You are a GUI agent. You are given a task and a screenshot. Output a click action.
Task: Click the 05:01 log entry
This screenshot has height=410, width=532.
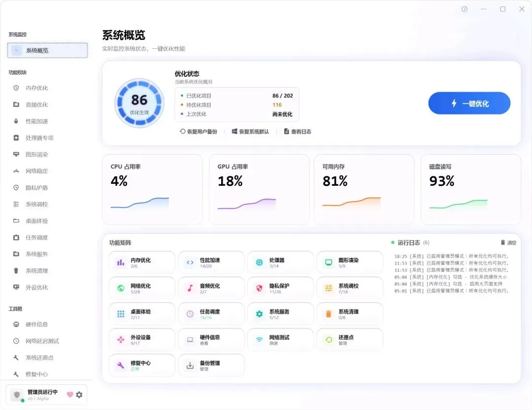[452, 291]
